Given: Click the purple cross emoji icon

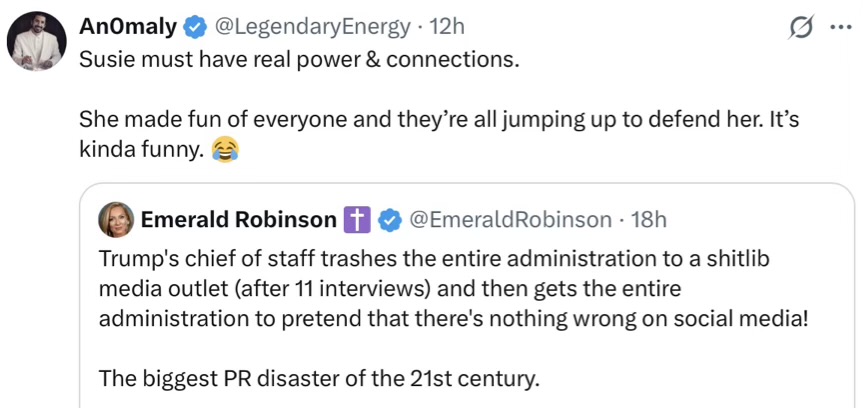Looking at the screenshot, I should (x=357, y=220).
